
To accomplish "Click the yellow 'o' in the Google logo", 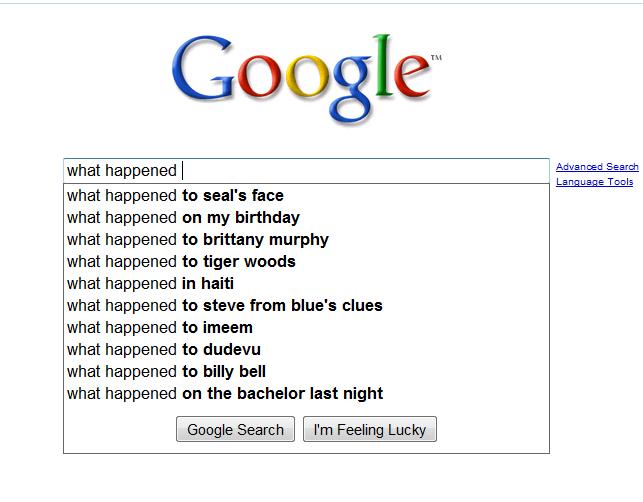I will [308, 76].
